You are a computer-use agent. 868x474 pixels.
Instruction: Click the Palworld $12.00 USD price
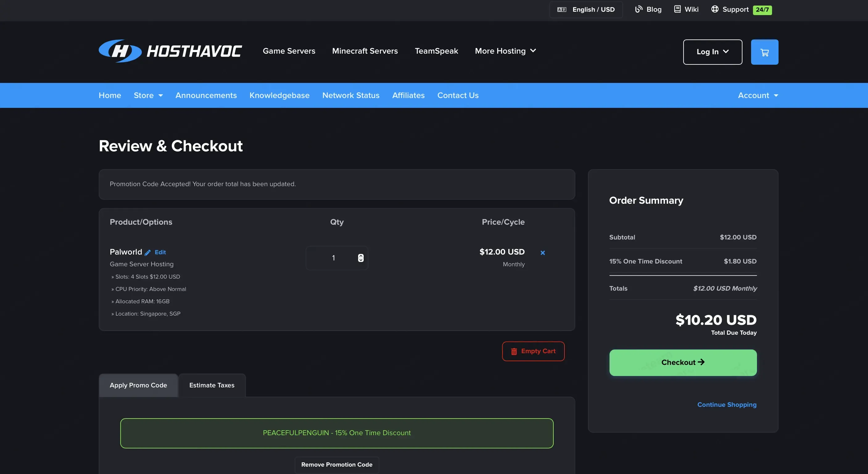502,252
